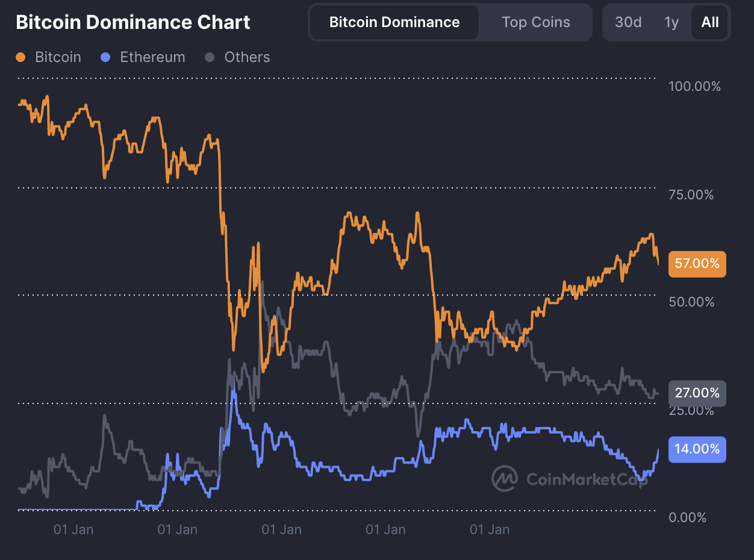Viewport: 754px width, 560px height.
Task: Switch to the Top Coins tab
Action: (535, 22)
